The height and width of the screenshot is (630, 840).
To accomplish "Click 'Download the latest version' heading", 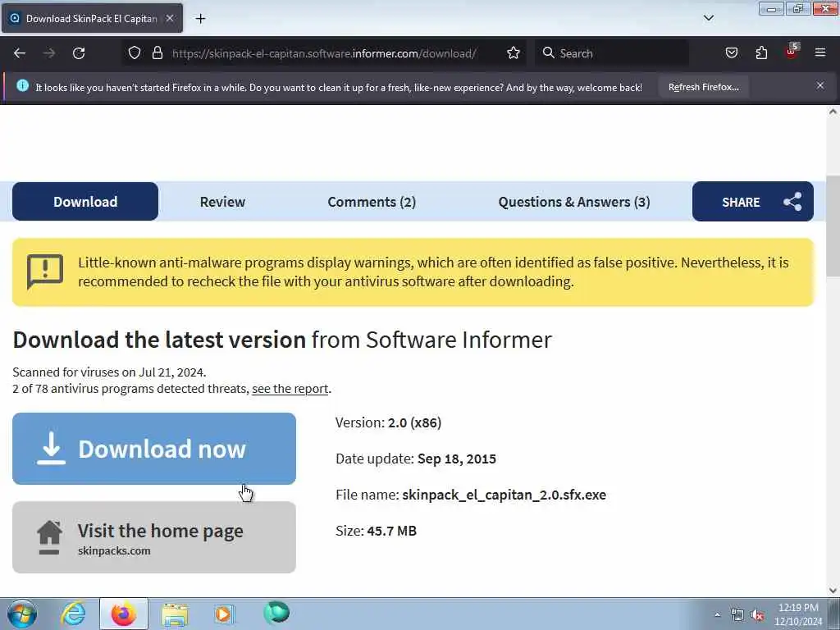I will tap(159, 340).
